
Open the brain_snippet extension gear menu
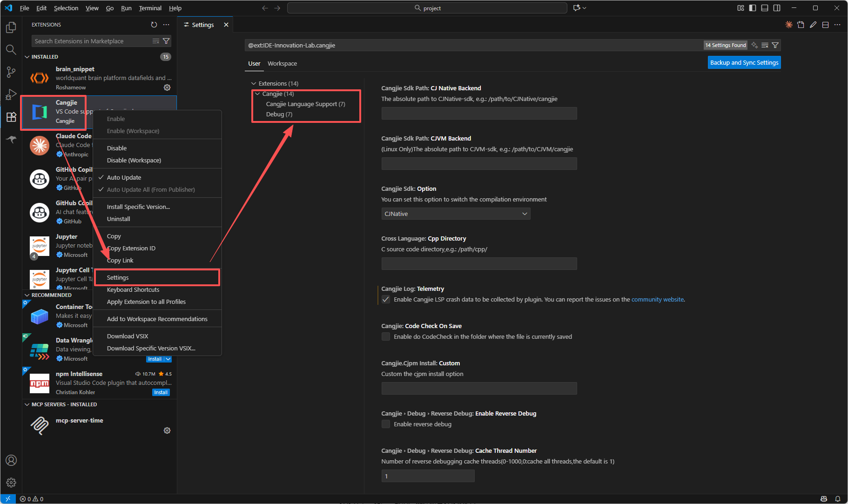167,87
